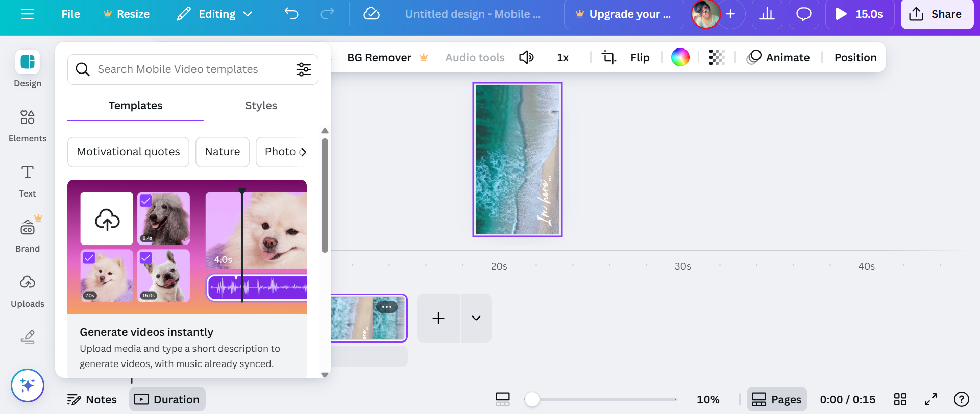The image size is (980, 414).
Task: Open the Position panel
Action: click(x=855, y=58)
